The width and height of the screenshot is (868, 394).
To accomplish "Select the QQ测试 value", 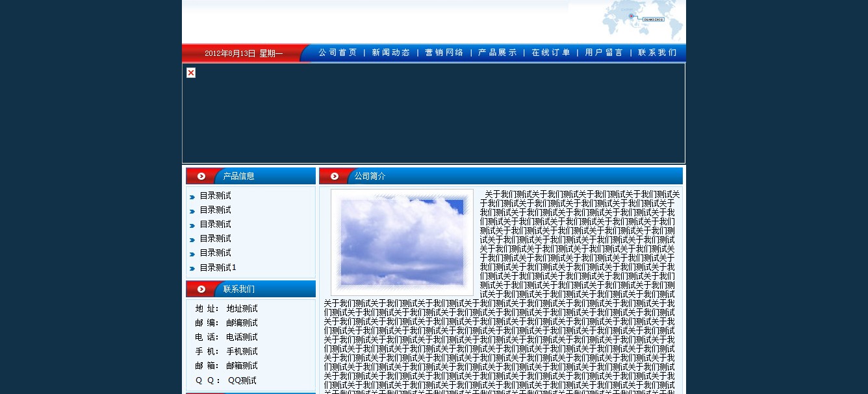I will click(x=242, y=380).
